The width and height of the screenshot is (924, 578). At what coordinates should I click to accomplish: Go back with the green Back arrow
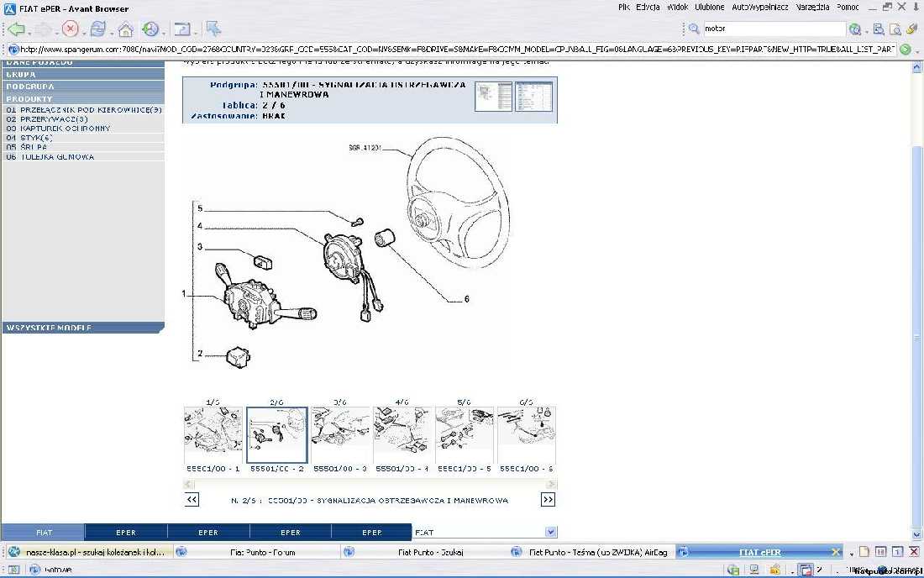pyautogui.click(x=17, y=29)
